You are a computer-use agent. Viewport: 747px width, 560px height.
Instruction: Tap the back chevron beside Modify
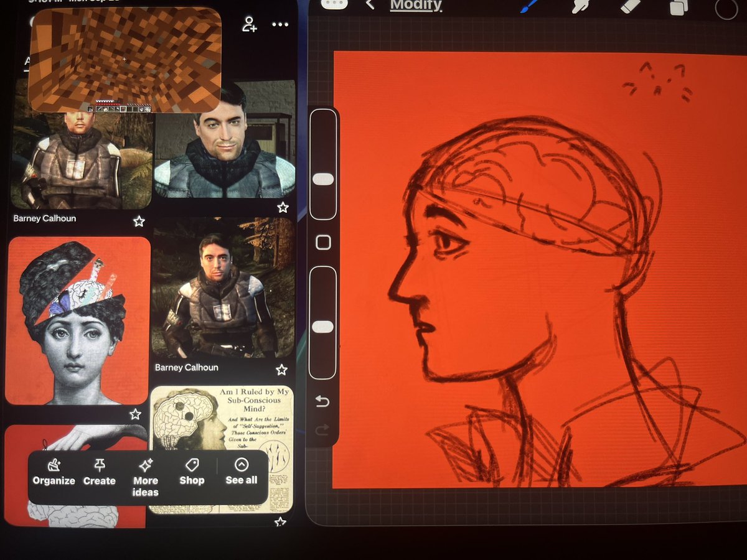[370, 5]
